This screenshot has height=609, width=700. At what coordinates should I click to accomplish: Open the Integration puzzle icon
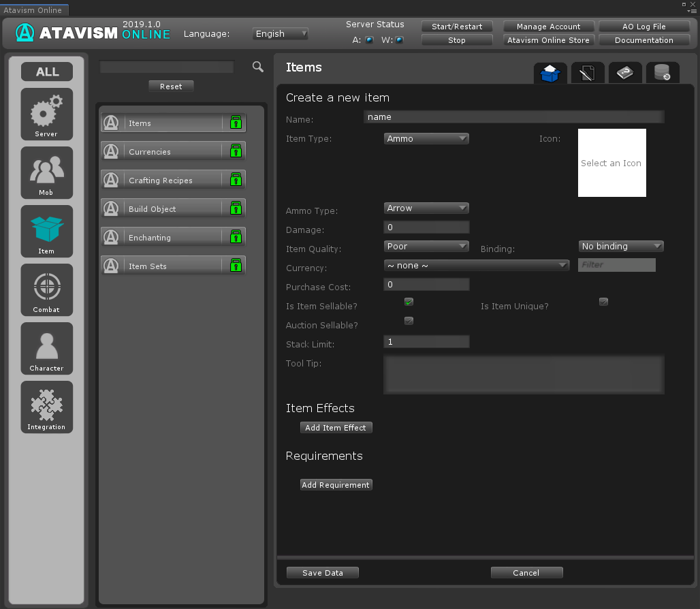tap(46, 407)
